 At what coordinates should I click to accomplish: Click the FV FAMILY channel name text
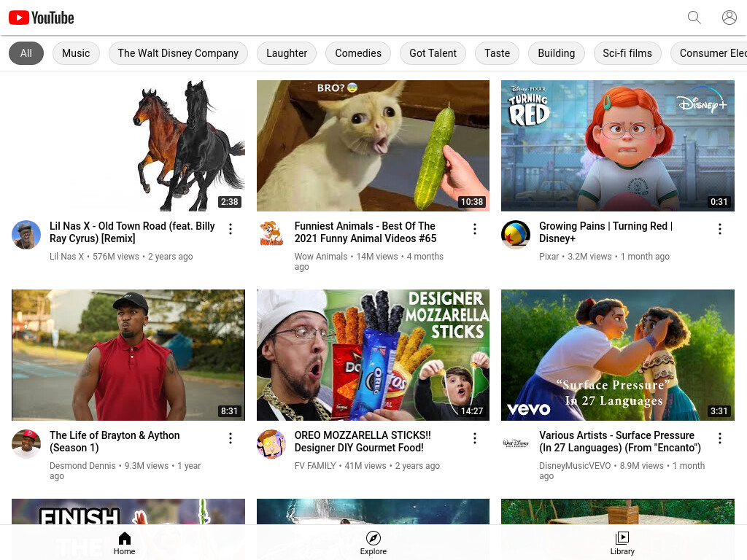[x=315, y=466]
